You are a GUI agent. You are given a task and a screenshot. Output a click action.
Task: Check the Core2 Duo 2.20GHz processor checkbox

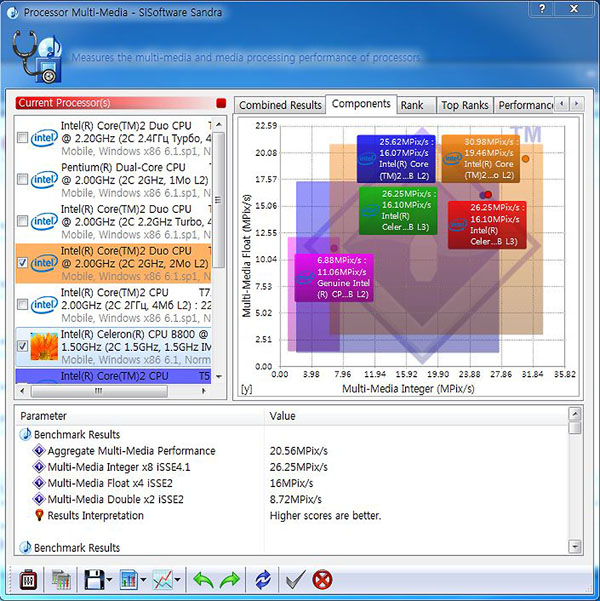(23, 138)
